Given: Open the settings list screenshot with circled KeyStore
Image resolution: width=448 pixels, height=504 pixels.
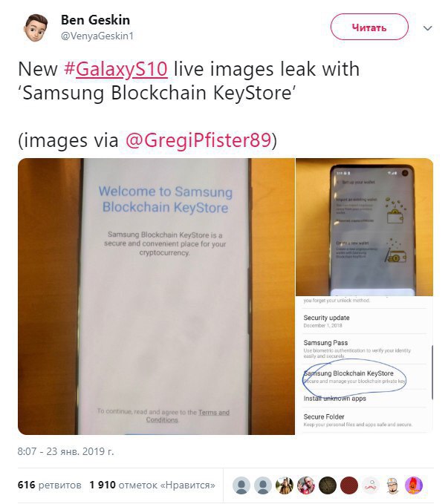Looking at the screenshot, I should coord(364,366).
